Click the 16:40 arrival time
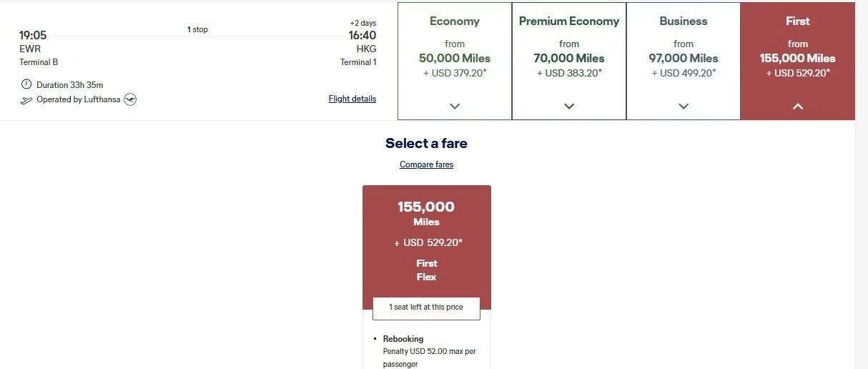868x369 pixels. point(362,35)
